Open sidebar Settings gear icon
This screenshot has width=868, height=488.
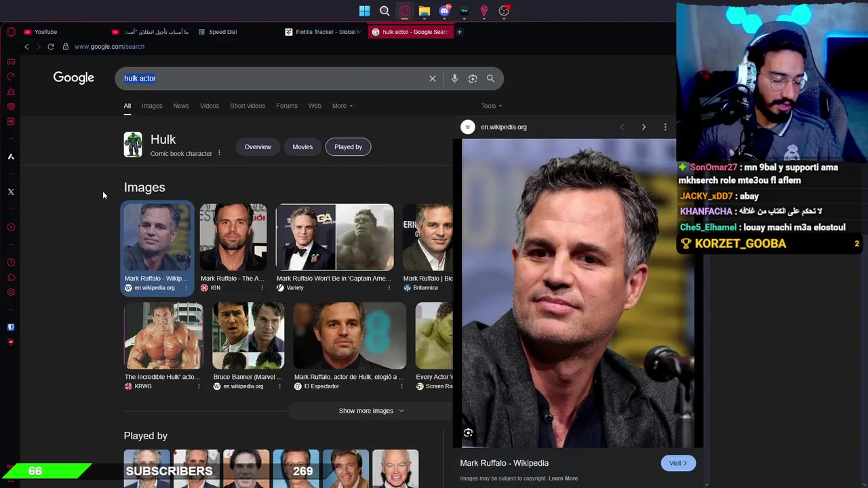(11, 292)
